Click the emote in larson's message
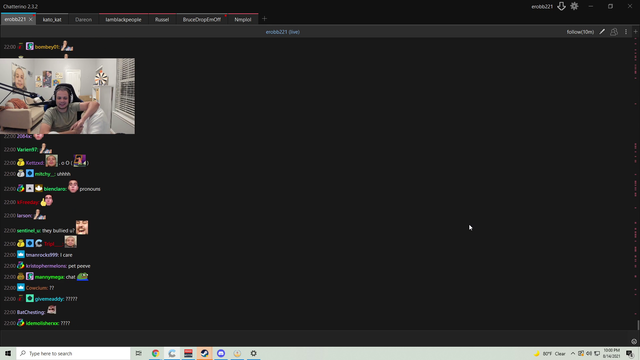The height and width of the screenshot is (360, 640). 40,214
